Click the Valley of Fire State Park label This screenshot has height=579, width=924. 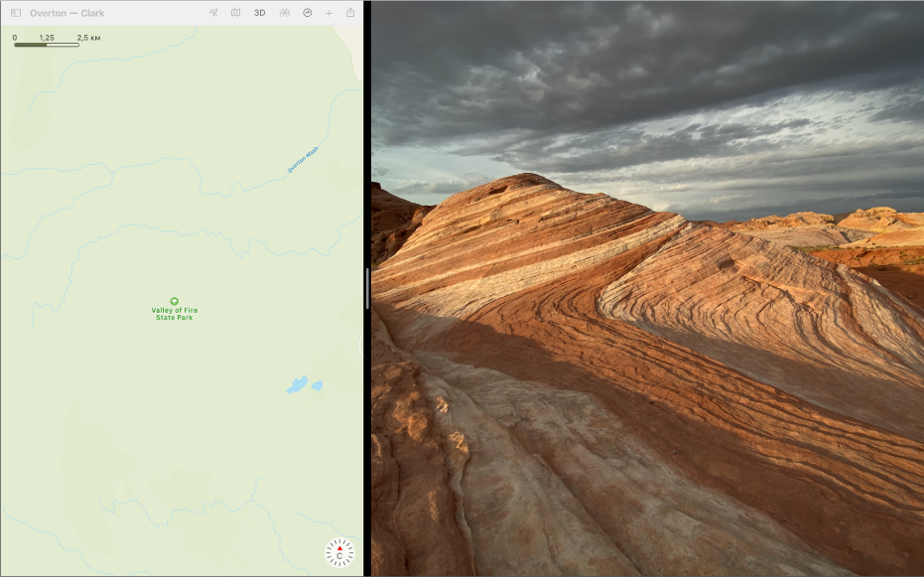[x=175, y=314]
